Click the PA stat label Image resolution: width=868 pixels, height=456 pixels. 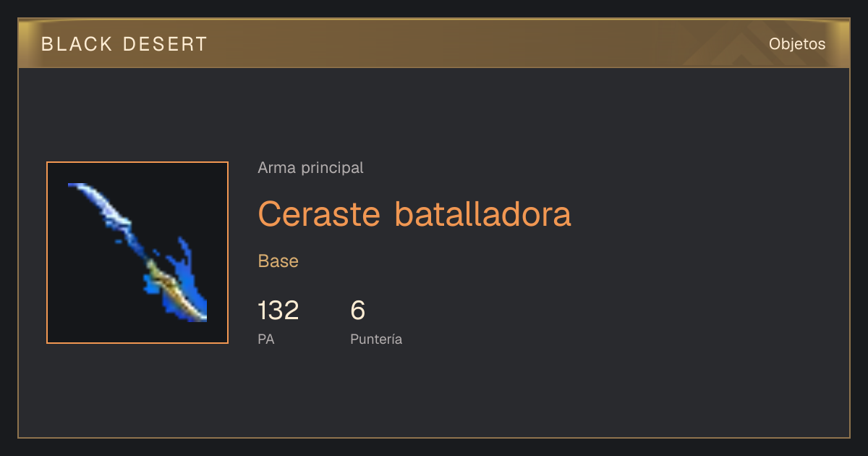click(x=266, y=339)
